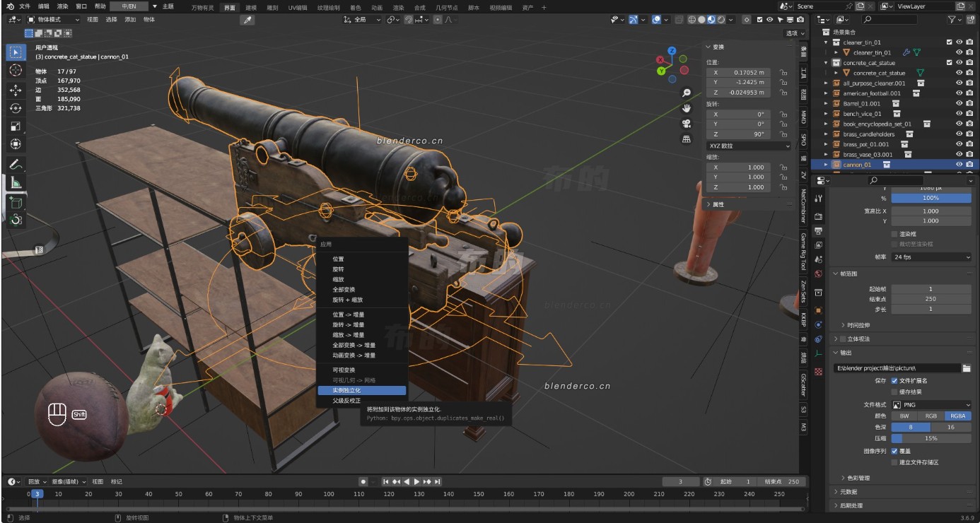Screen dimensions: 980x523
Task: Hide bench_vice_01 with its eye icon
Action: pos(959,114)
